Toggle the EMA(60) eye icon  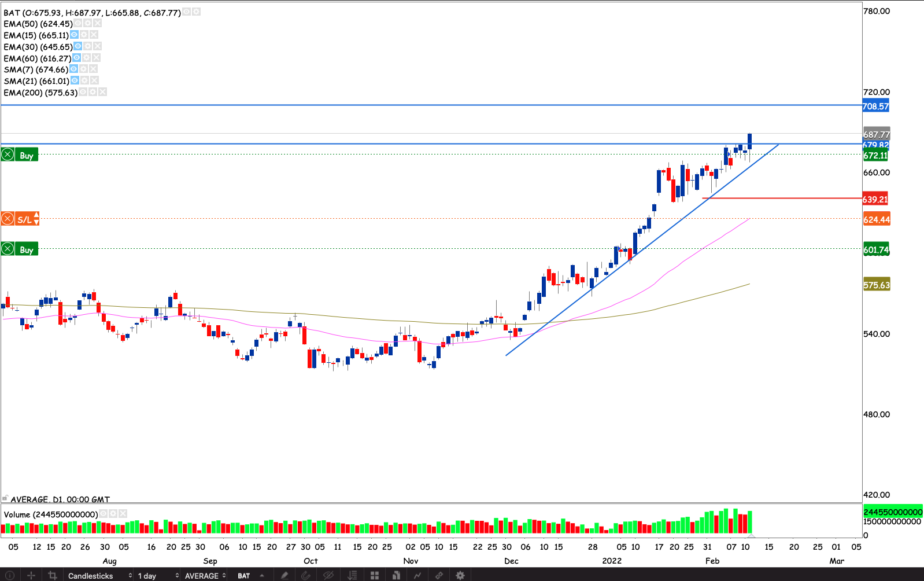coord(76,58)
